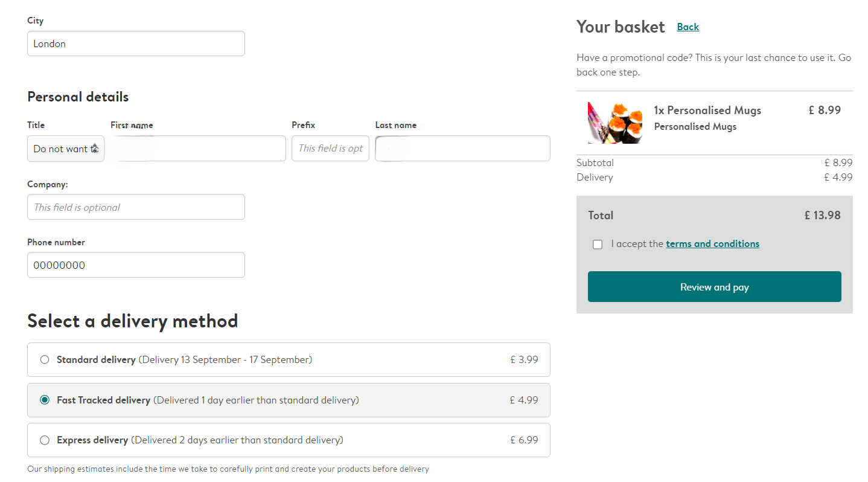Viewport: 868px width, 482px height.
Task: Open the terms and conditions link
Action: point(712,244)
